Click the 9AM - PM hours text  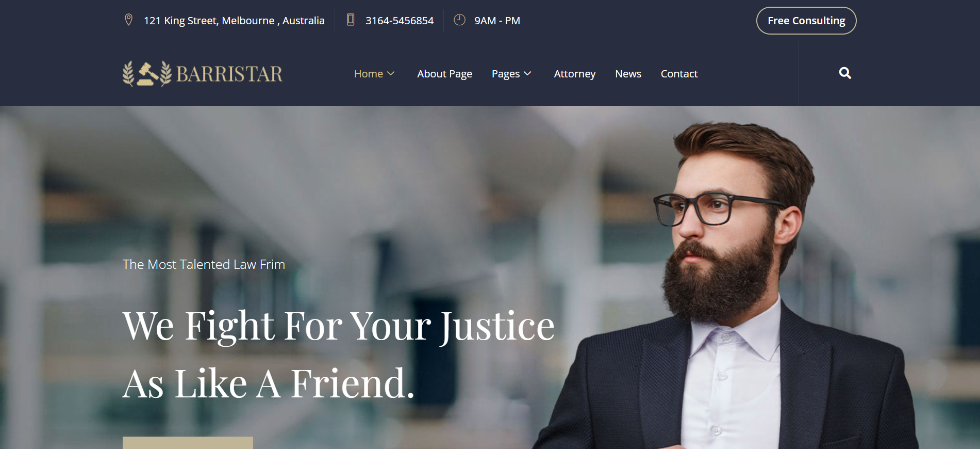tap(497, 21)
